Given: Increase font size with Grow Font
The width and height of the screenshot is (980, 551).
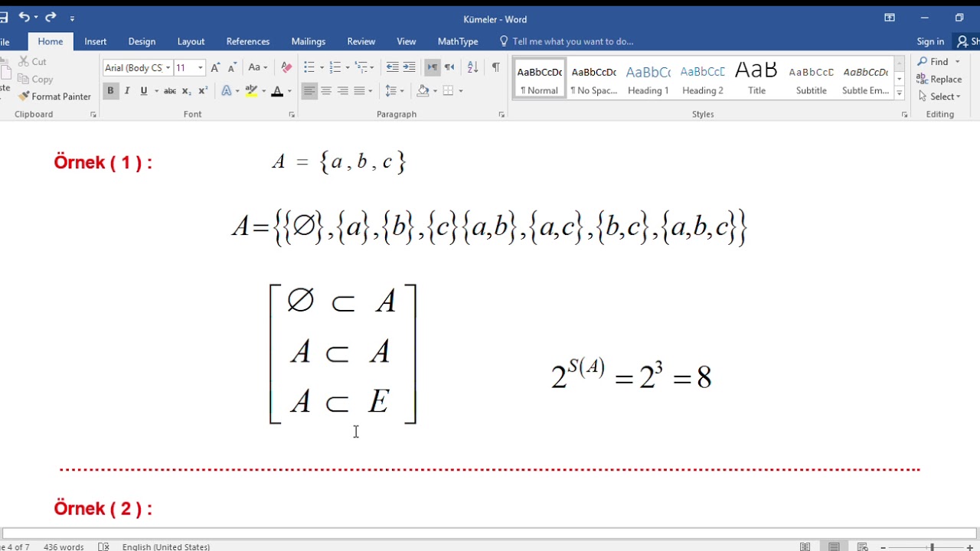Looking at the screenshot, I should [x=216, y=67].
